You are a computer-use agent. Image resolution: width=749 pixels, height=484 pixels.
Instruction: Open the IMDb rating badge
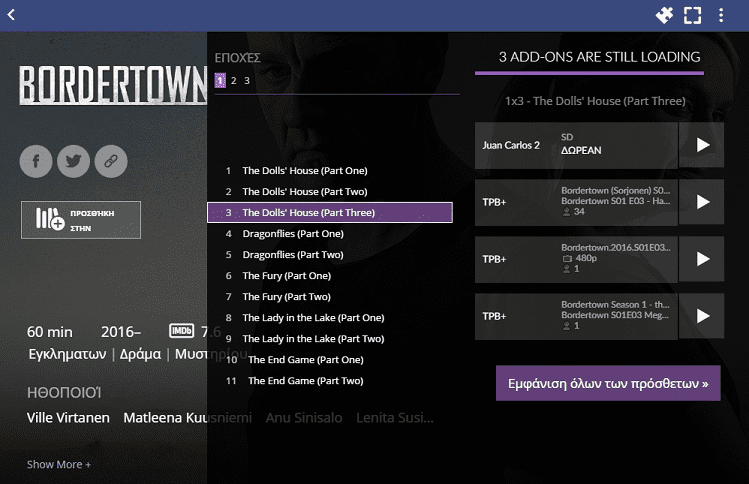182,331
